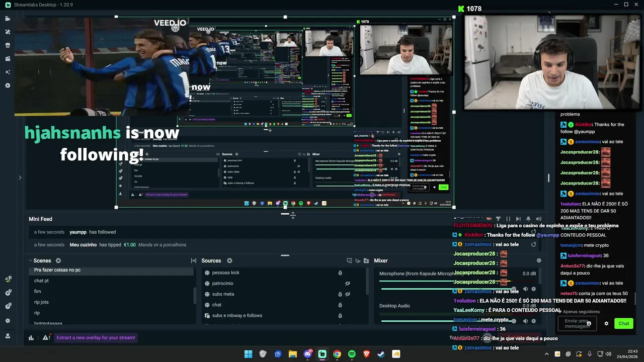
Task: Click the second cloud link icon in sidebar
Action: [x=8, y=293]
